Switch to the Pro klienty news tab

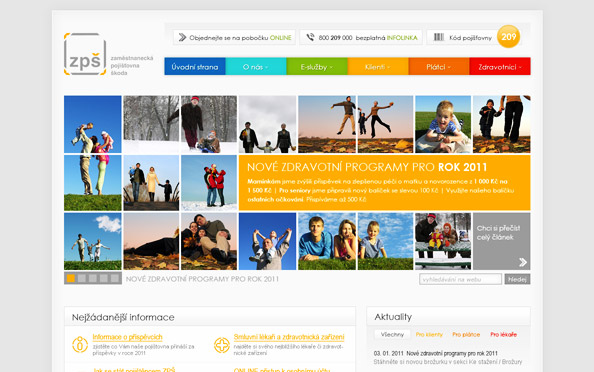[x=429, y=334]
